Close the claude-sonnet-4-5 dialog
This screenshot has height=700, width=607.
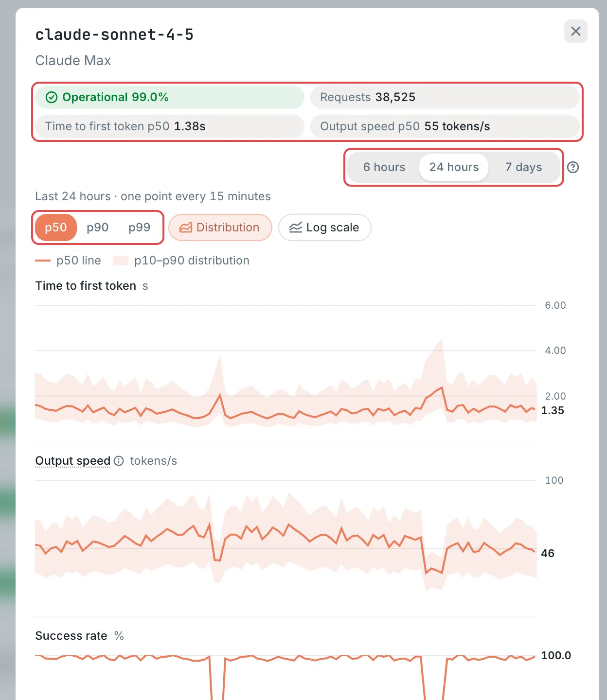576,31
